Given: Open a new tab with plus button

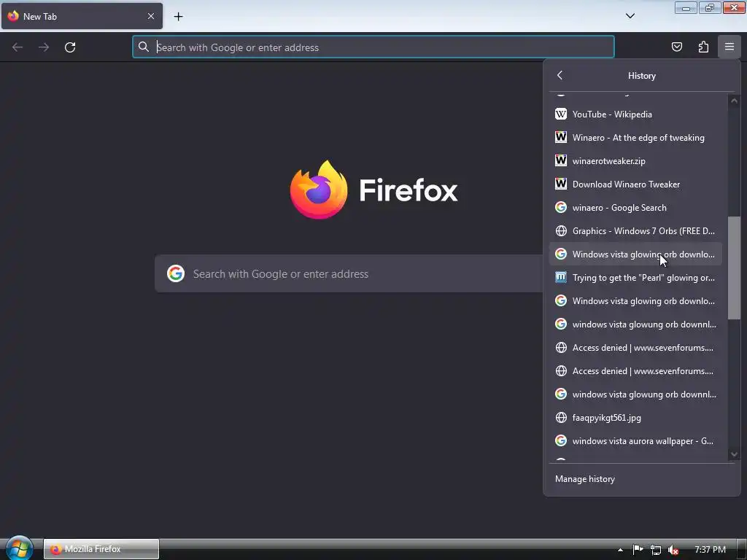Looking at the screenshot, I should [178, 17].
